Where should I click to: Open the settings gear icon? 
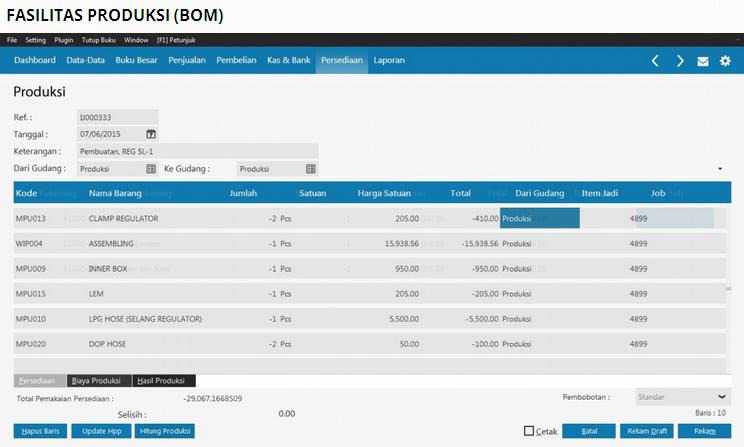coord(726,61)
